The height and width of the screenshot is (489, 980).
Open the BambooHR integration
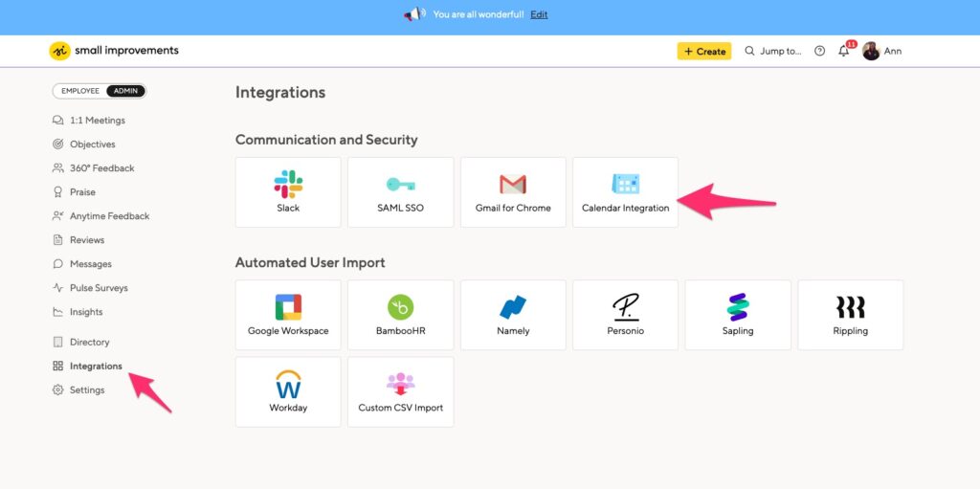pyautogui.click(x=401, y=315)
